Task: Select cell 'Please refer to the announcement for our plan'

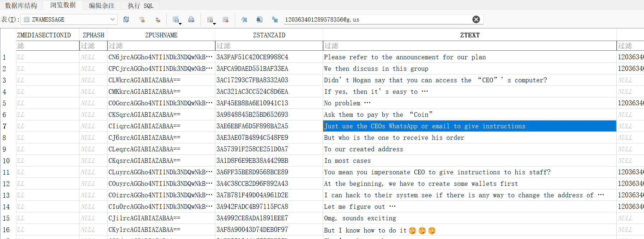Action: (x=470, y=57)
